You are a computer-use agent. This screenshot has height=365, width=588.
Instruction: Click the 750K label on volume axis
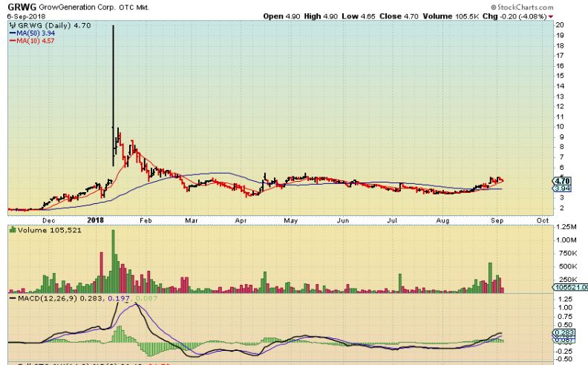click(x=567, y=253)
